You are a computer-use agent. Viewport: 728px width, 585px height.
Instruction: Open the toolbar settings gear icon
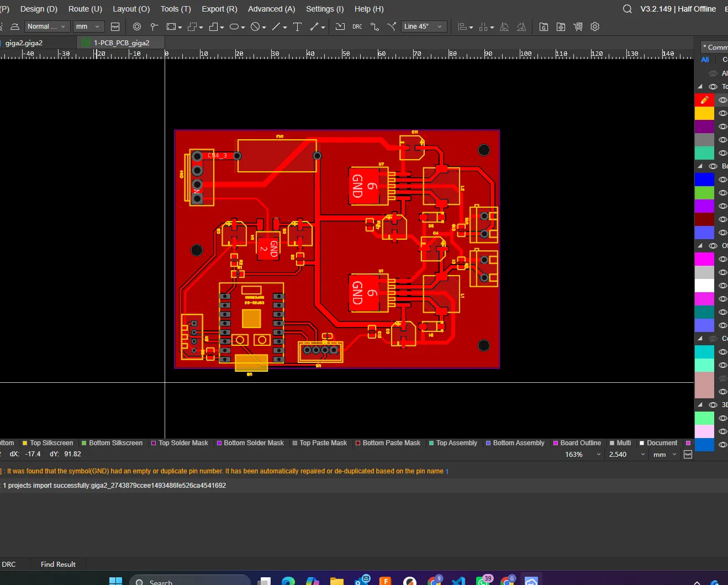pyautogui.click(x=595, y=27)
